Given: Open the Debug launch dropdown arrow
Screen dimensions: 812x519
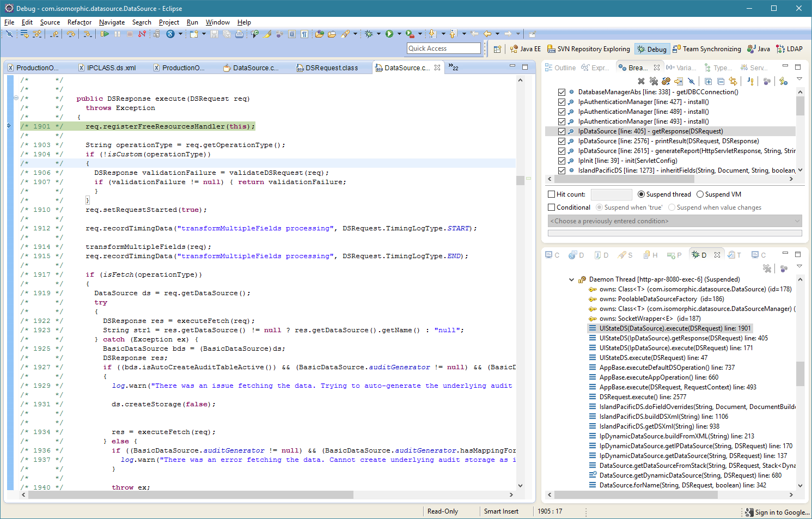Looking at the screenshot, I should pyautogui.click(x=378, y=34).
